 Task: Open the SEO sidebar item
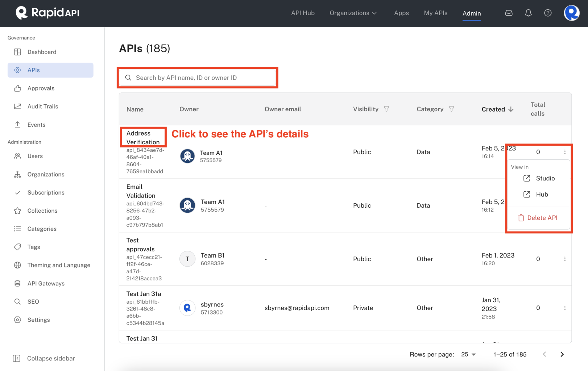click(x=33, y=301)
